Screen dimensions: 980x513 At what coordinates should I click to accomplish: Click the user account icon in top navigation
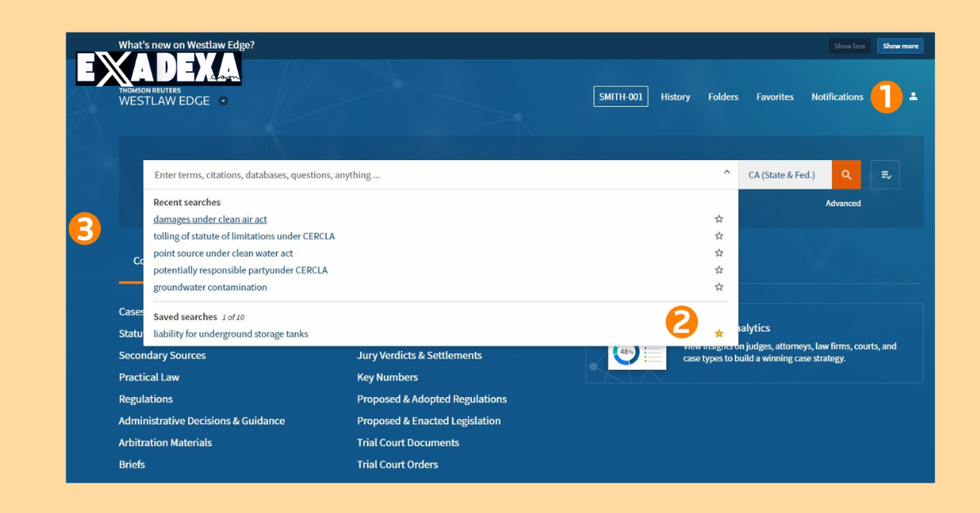pos(913,96)
